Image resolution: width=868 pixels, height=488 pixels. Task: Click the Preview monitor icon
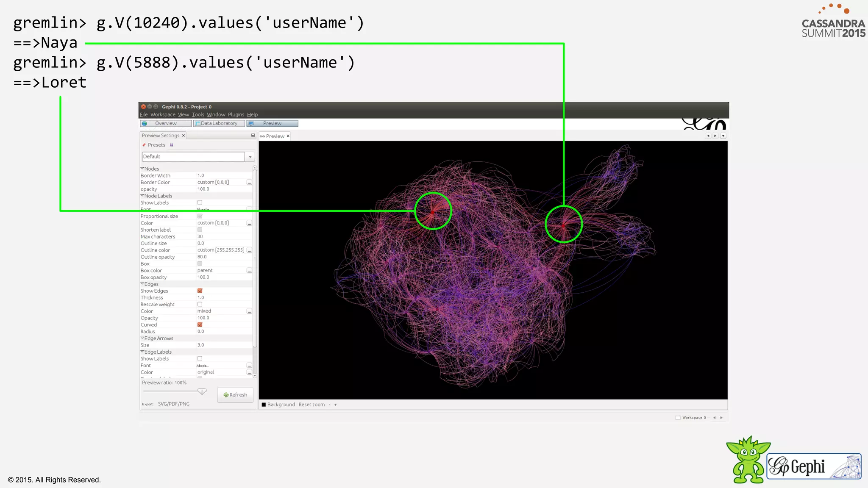point(251,124)
